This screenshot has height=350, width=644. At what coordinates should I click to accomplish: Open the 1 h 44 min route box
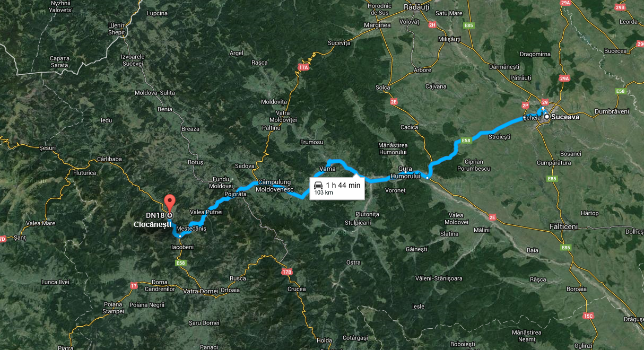tap(337, 188)
